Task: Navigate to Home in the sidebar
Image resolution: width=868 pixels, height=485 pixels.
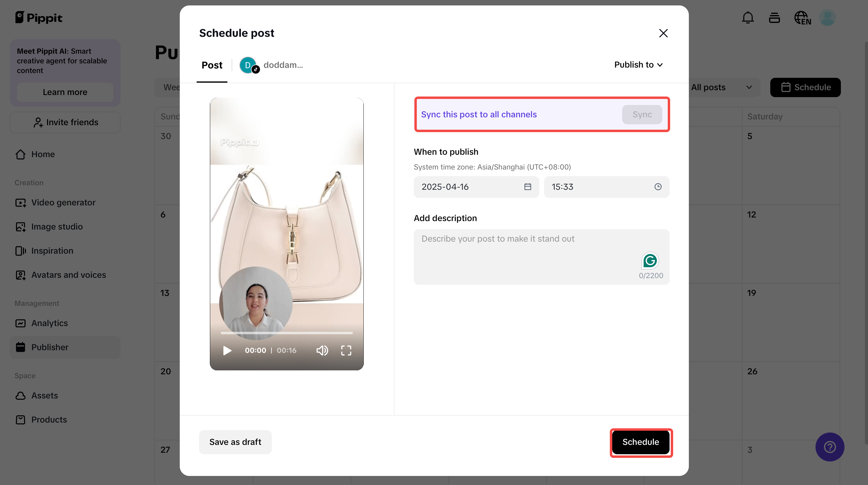Action: pyautogui.click(x=43, y=154)
